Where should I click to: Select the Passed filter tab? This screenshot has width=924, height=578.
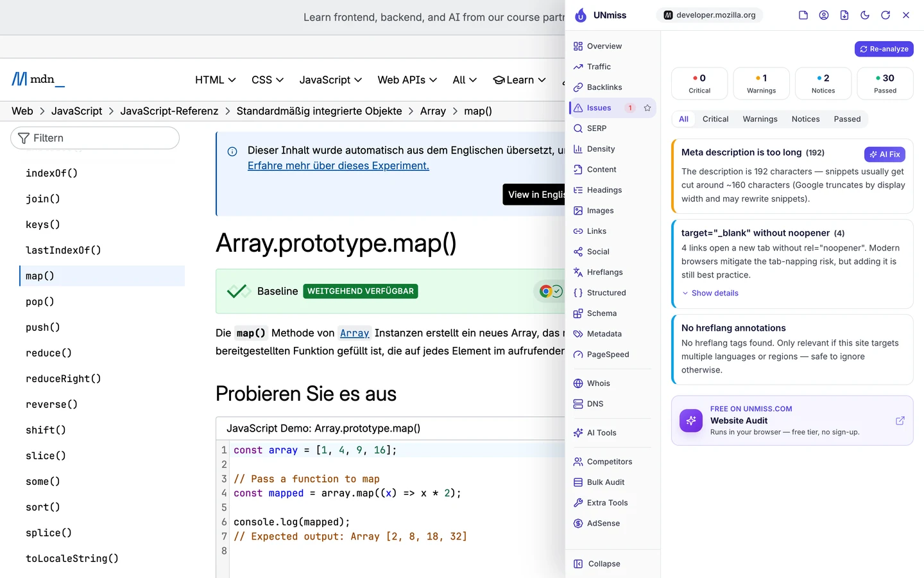pyautogui.click(x=847, y=119)
